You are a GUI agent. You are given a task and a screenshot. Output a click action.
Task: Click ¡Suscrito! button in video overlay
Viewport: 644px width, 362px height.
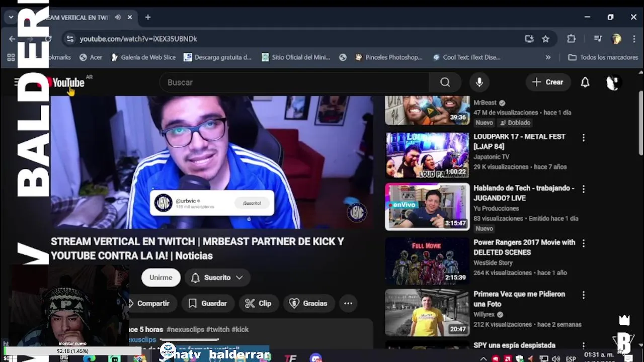coord(252,203)
